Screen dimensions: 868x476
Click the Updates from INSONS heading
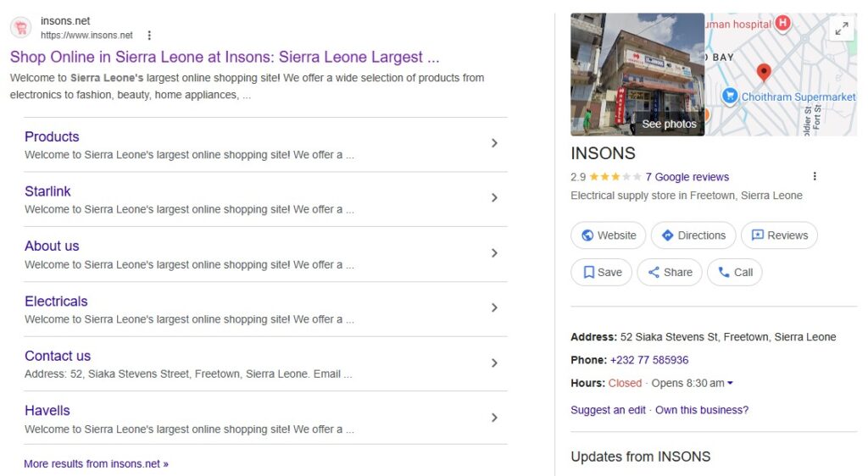point(641,457)
